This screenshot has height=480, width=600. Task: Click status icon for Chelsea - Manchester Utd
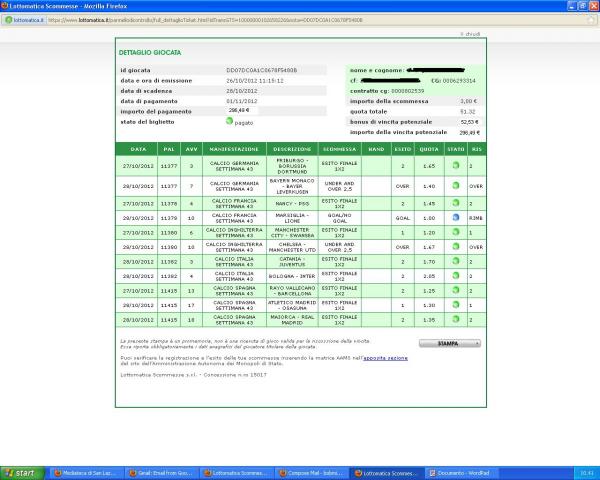456,245
